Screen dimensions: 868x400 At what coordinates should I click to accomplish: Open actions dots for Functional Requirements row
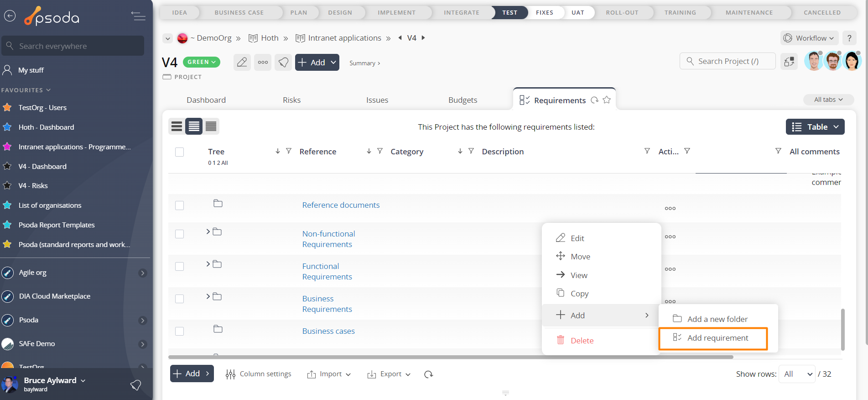tap(670, 269)
